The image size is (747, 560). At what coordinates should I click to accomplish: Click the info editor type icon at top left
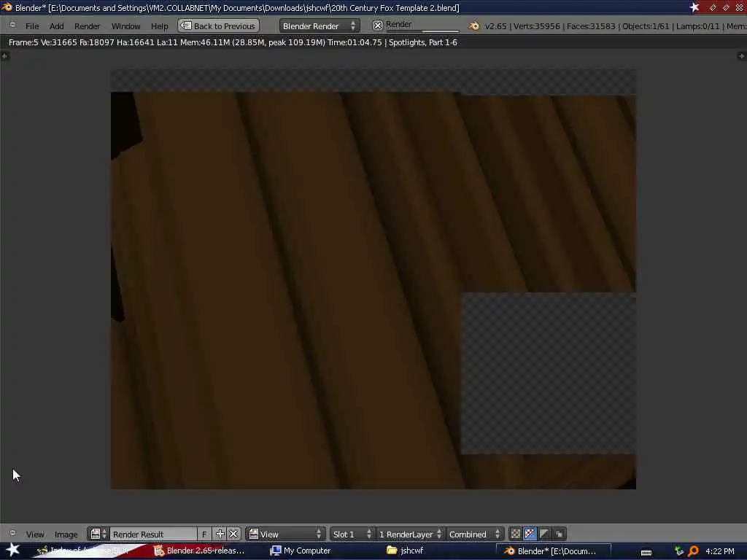tap(13, 26)
